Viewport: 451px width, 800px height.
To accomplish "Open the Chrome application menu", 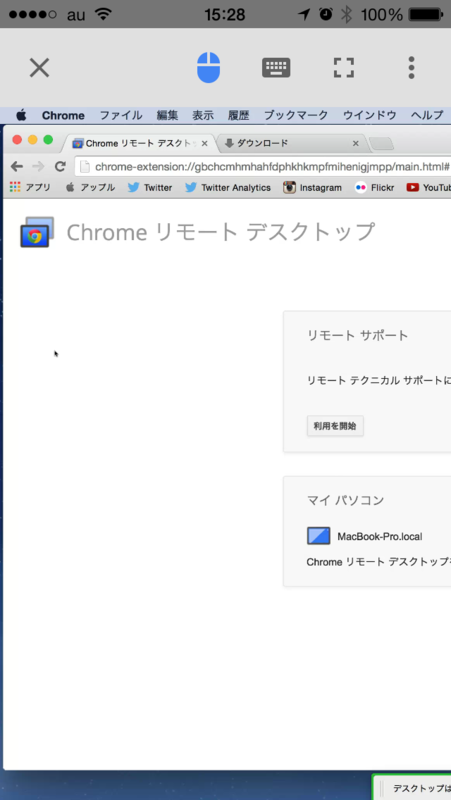I will coord(63,115).
